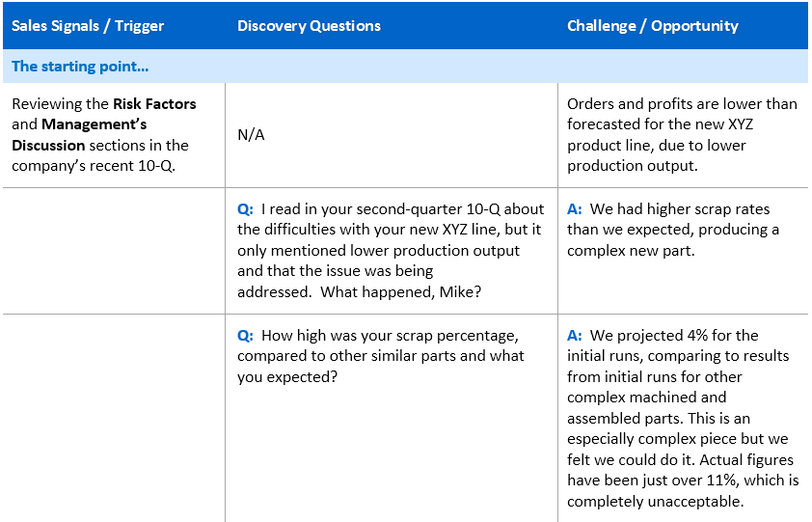This screenshot has width=812, height=522.
Task: Click the 'We projected 4%' answer text
Action: coord(674,336)
